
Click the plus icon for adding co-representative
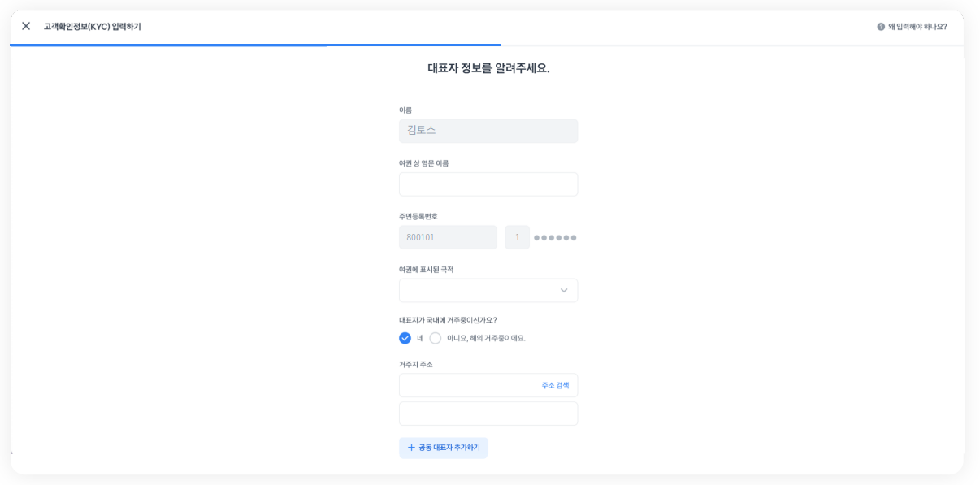(x=411, y=448)
